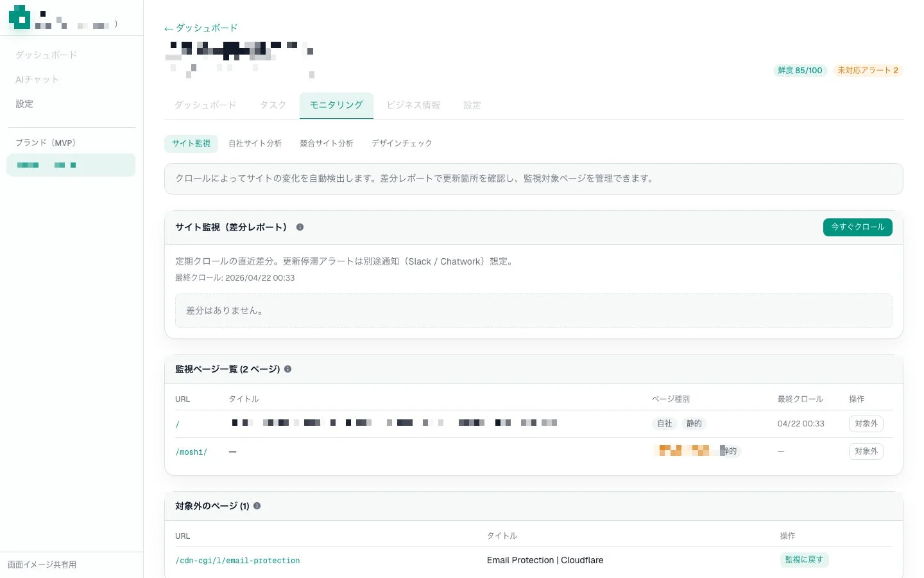Switch to the 設定 tab
Screen dimensions: 924x578
472,105
